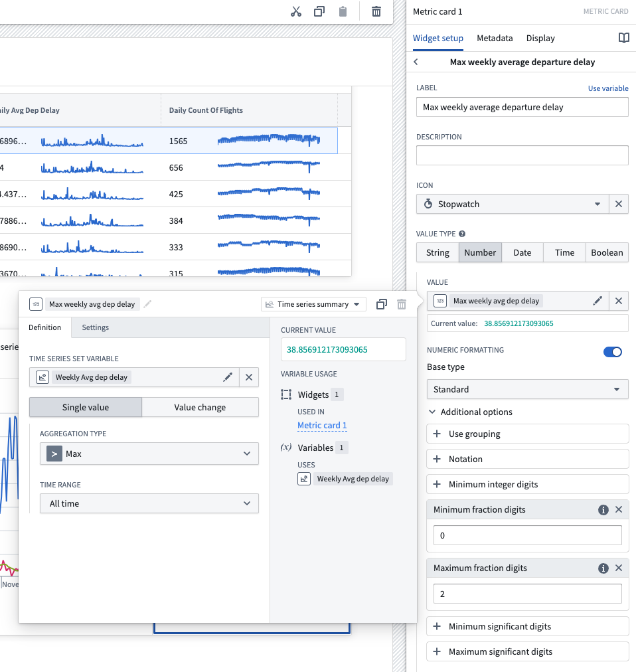Open the documentation book icon

623,38
